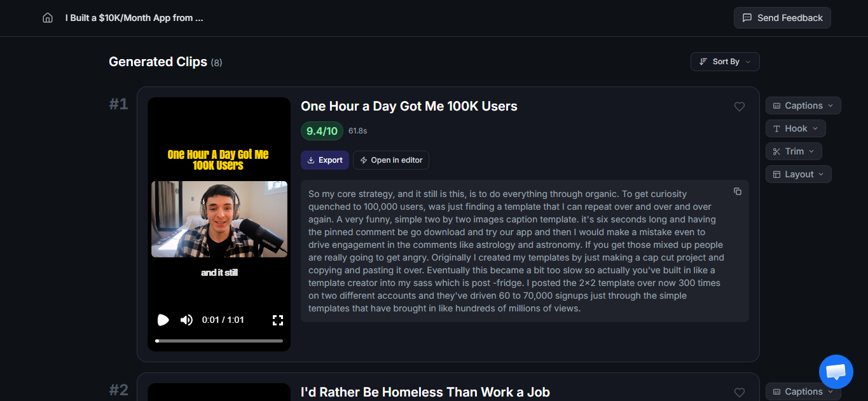Open the chat support bubble

[836, 372]
